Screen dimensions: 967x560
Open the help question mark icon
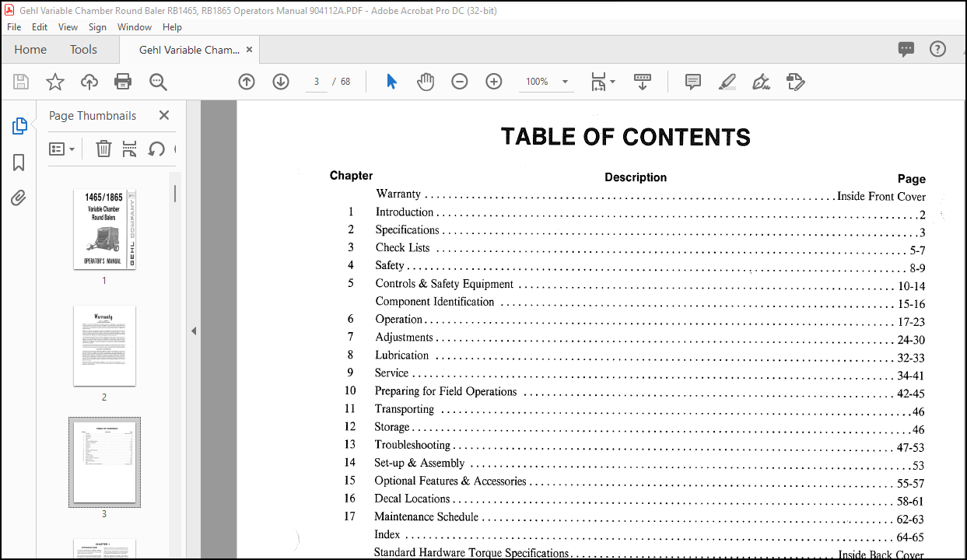(938, 49)
